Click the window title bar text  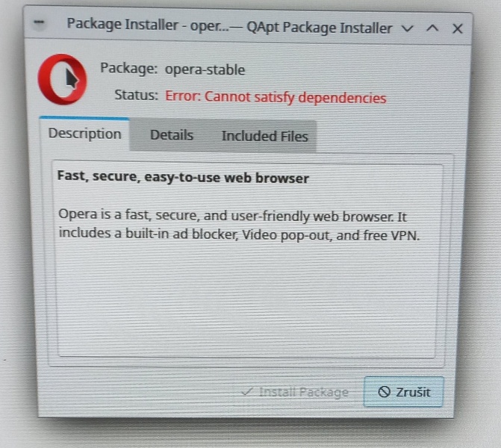tap(229, 26)
